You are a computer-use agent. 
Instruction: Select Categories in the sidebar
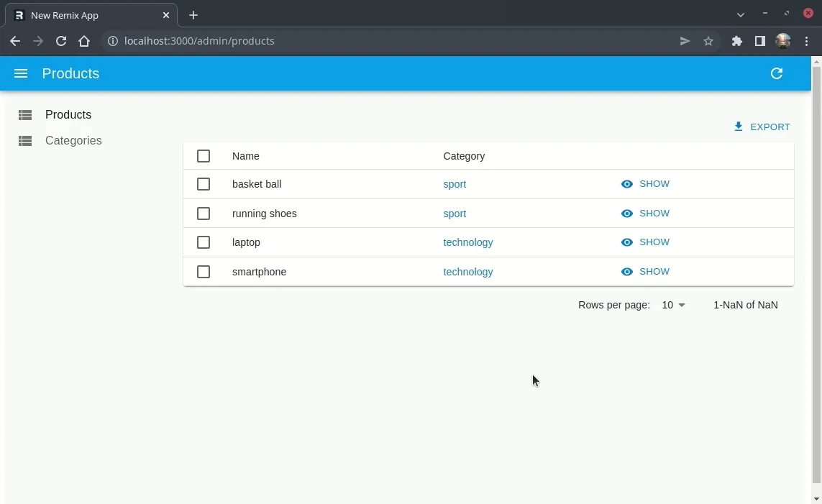(73, 140)
